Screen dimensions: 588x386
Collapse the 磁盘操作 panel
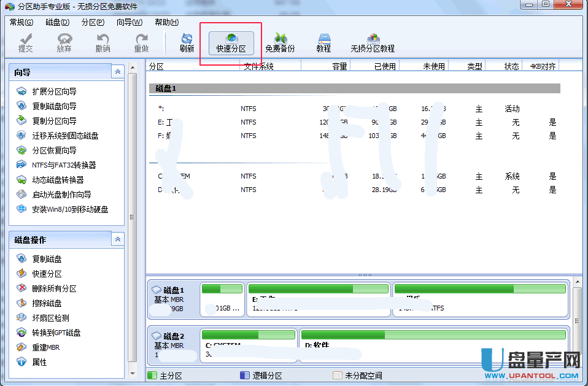[x=118, y=239]
